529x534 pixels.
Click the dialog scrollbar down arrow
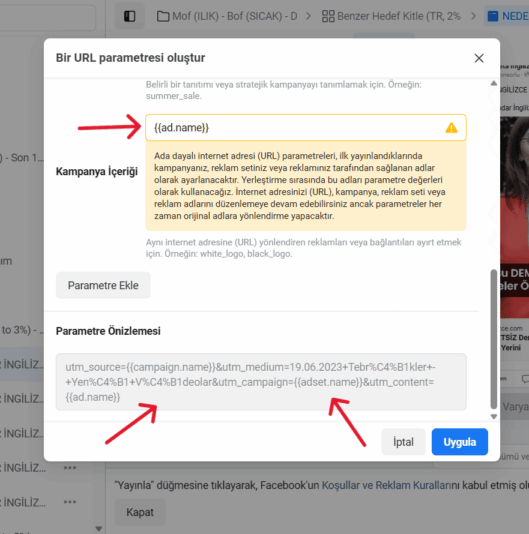pyautogui.click(x=494, y=417)
